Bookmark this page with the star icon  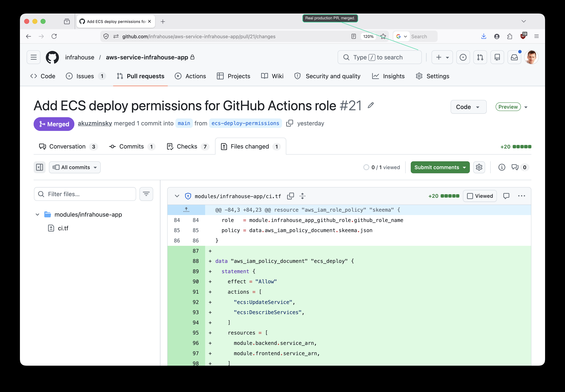(383, 36)
